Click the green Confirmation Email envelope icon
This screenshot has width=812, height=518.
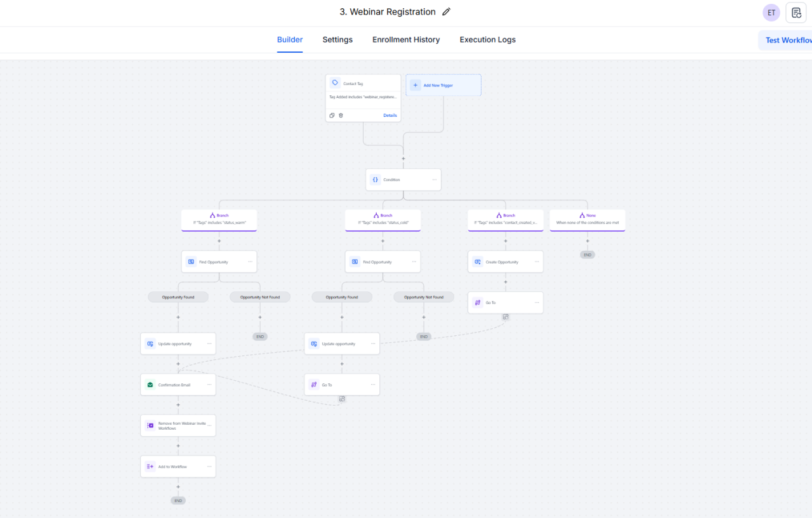(150, 385)
